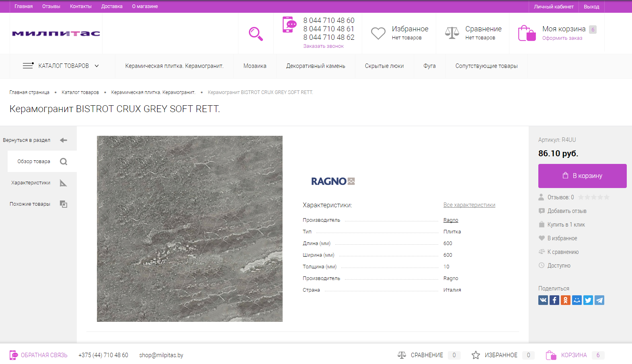Expand the КАТАЛОГ ТОВАРОВ dropdown
The width and height of the screenshot is (632, 364).
coord(61,66)
